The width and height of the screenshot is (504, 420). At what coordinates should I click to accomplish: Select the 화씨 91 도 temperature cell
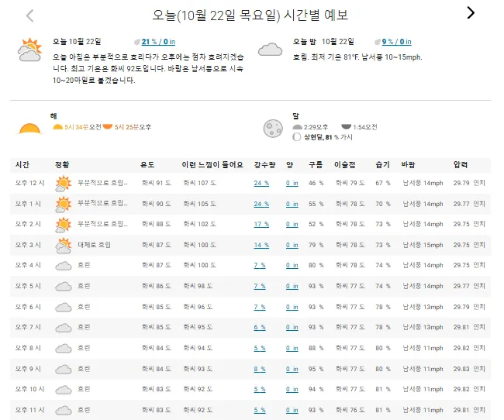tap(156, 183)
